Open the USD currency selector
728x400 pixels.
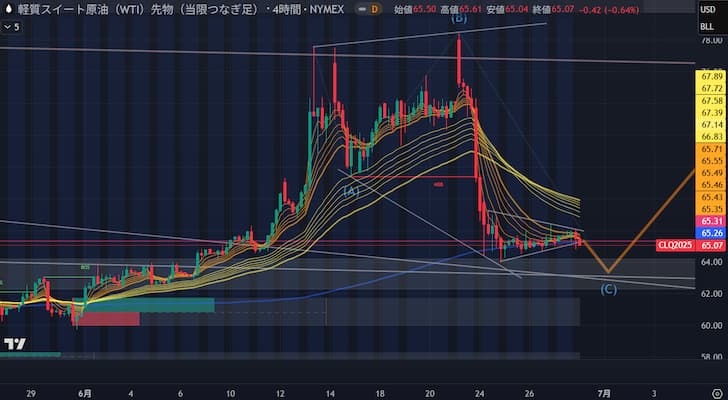pyautogui.click(x=708, y=10)
